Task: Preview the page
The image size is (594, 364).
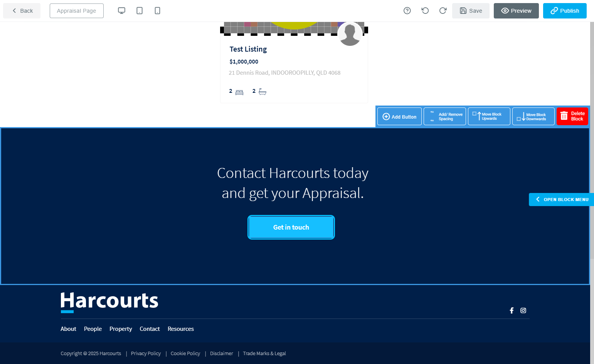Action: pos(516,11)
